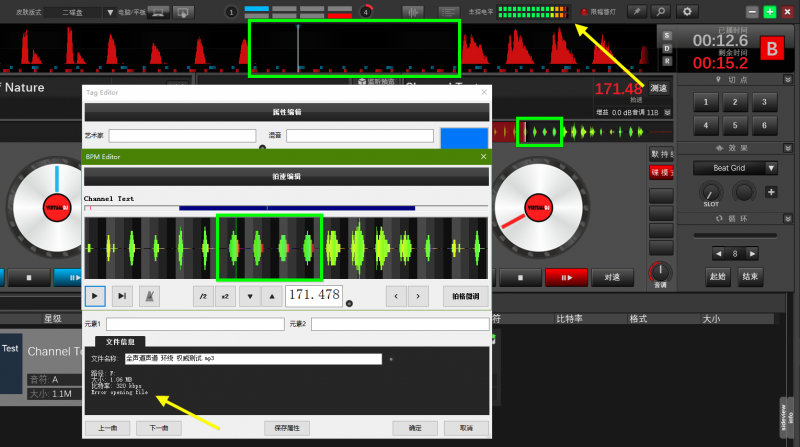Collapse the cue points panel chevron
Screen dimensions: 800x447
tap(787, 79)
